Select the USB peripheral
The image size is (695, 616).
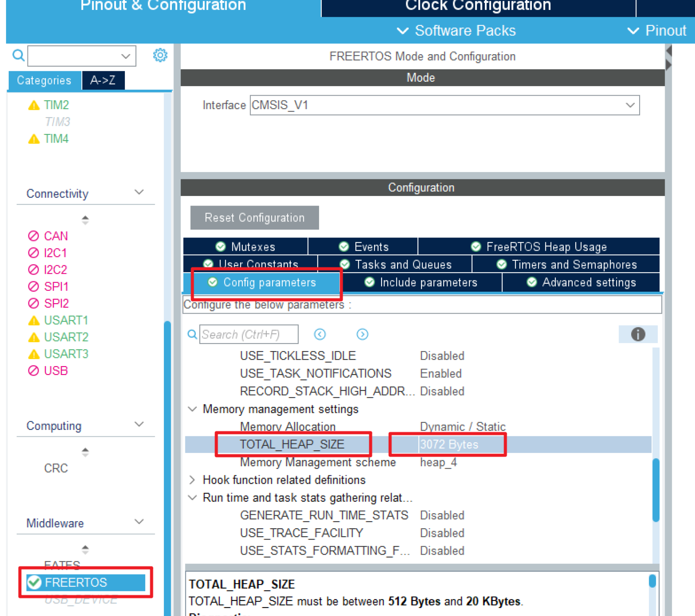48,371
